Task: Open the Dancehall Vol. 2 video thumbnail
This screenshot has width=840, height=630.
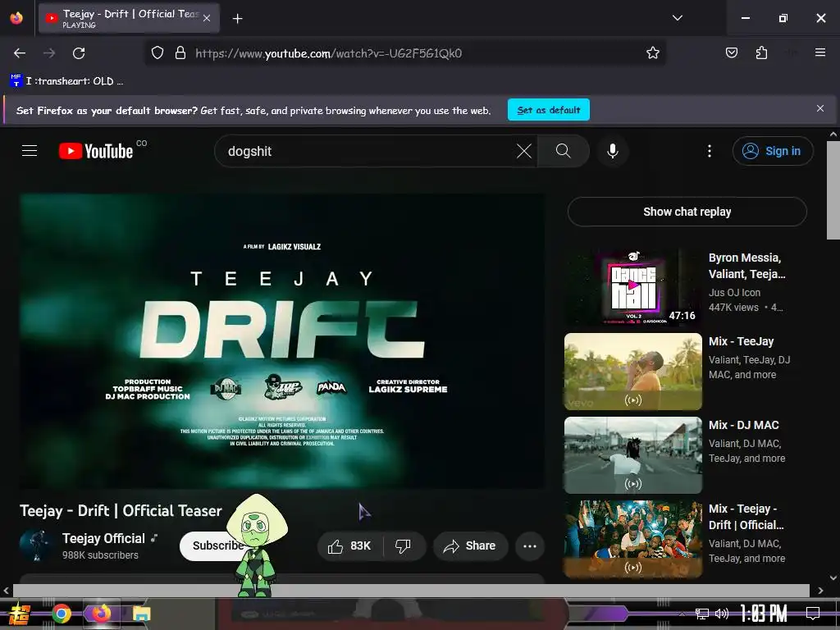Action: 633,288
